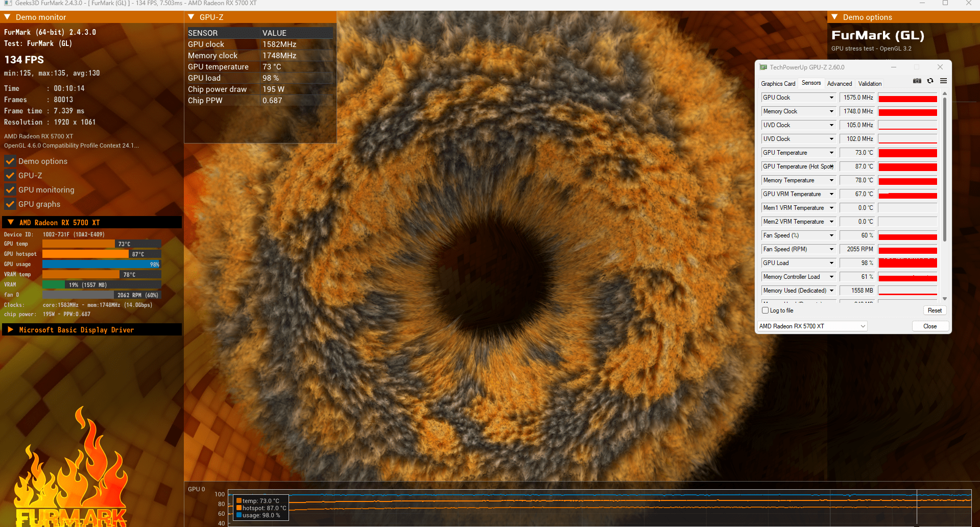The image size is (980, 527).
Task: Click the GPU Load red sensor graph
Action: (x=907, y=263)
